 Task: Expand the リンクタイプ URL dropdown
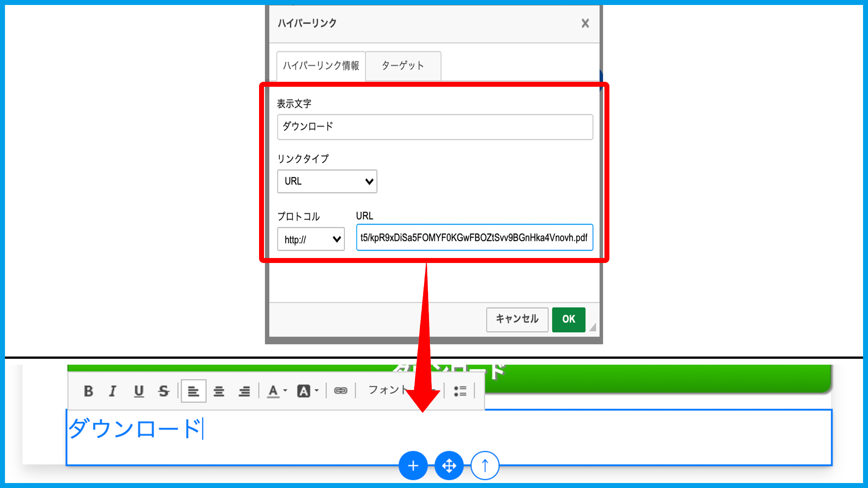pyautogui.click(x=327, y=181)
